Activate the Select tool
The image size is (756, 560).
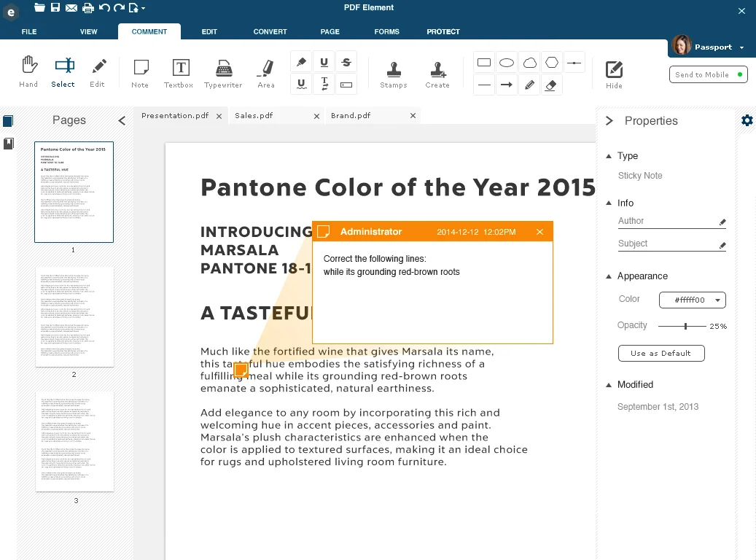click(x=63, y=71)
